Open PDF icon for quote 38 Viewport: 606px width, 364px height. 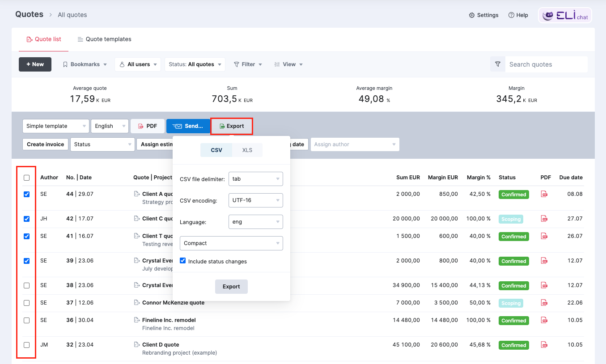tap(544, 285)
